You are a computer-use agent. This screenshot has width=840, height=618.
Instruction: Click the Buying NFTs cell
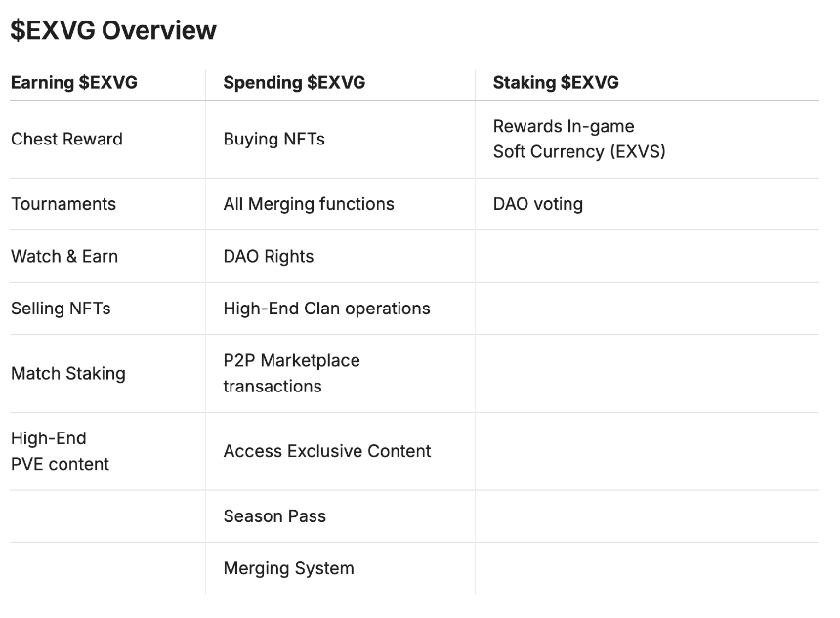(273, 139)
